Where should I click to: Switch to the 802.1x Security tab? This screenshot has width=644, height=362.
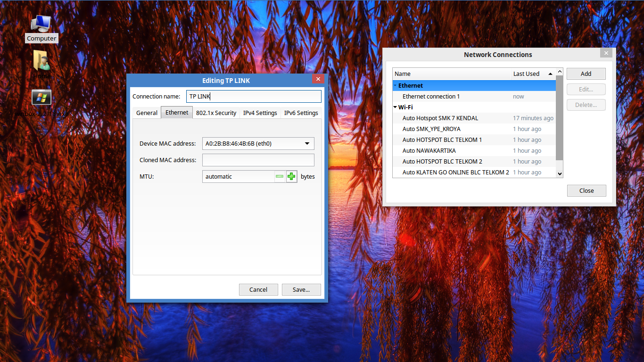216,113
